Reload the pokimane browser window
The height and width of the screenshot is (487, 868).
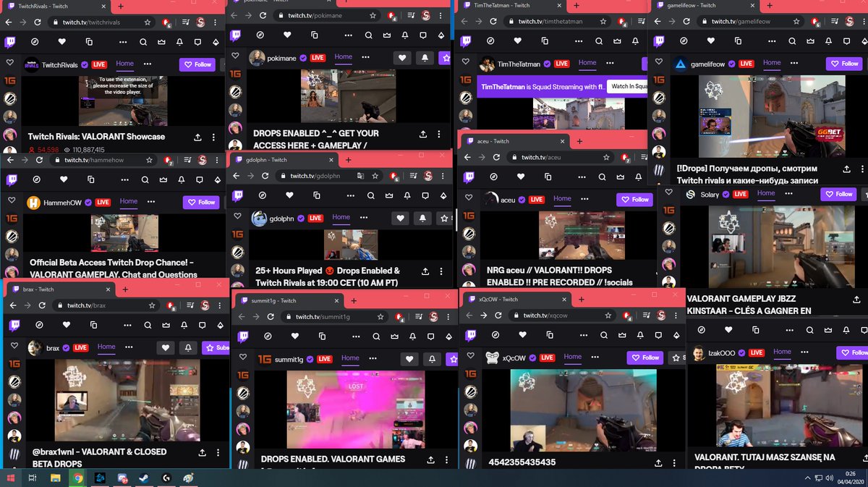point(262,15)
